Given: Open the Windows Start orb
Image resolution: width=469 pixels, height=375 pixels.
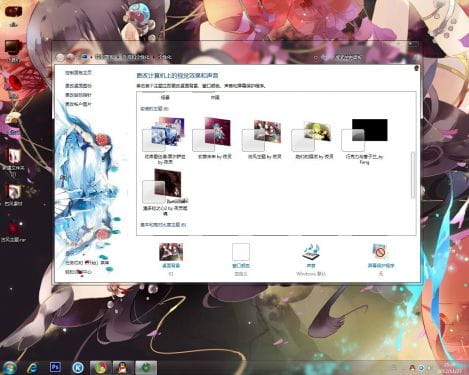Looking at the screenshot, I should click(x=9, y=367).
